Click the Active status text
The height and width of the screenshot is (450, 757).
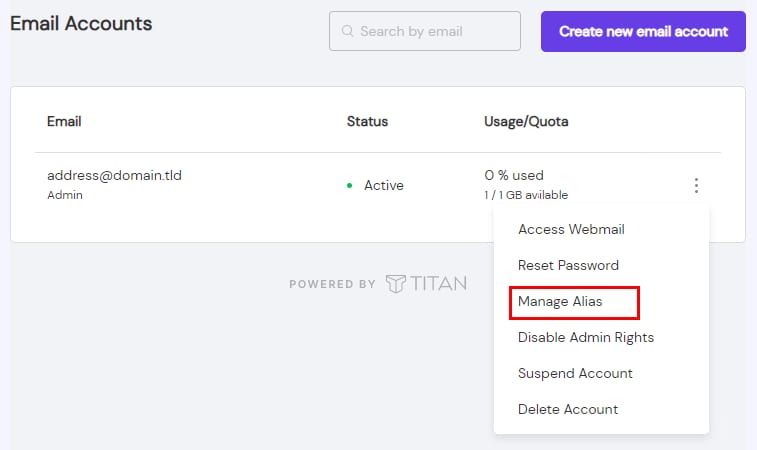coord(384,185)
